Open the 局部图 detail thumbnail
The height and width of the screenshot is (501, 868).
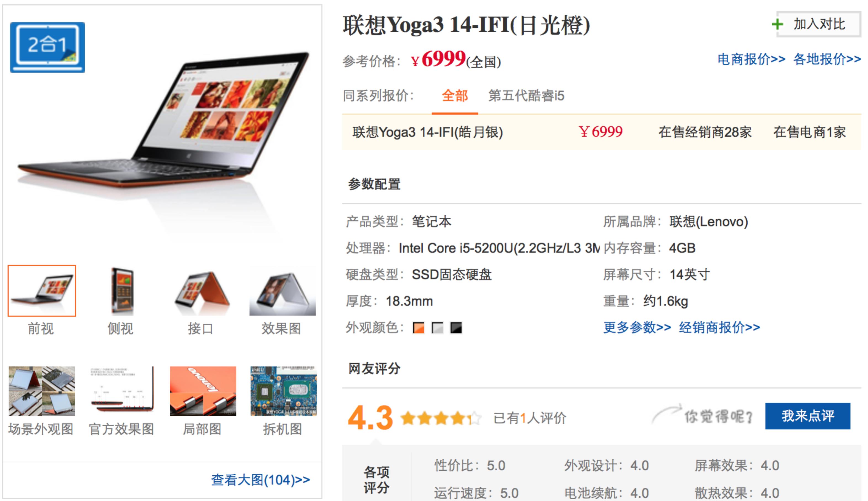tap(203, 391)
